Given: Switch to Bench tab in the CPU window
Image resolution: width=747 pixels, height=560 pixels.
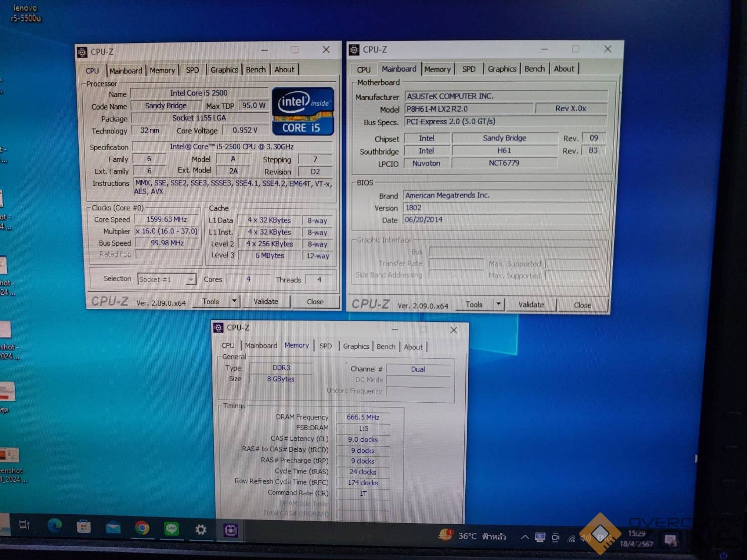Looking at the screenshot, I should (255, 70).
